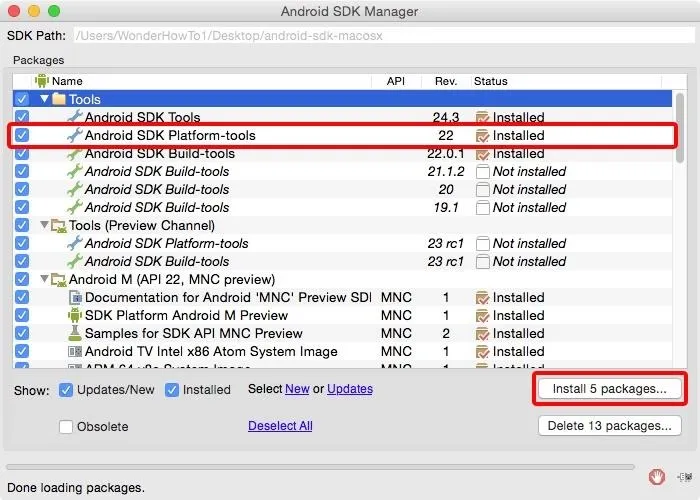Image resolution: width=700 pixels, height=500 pixels.
Task: Click Android TV Intel x86 system image icon
Action: pyautogui.click(x=75, y=351)
